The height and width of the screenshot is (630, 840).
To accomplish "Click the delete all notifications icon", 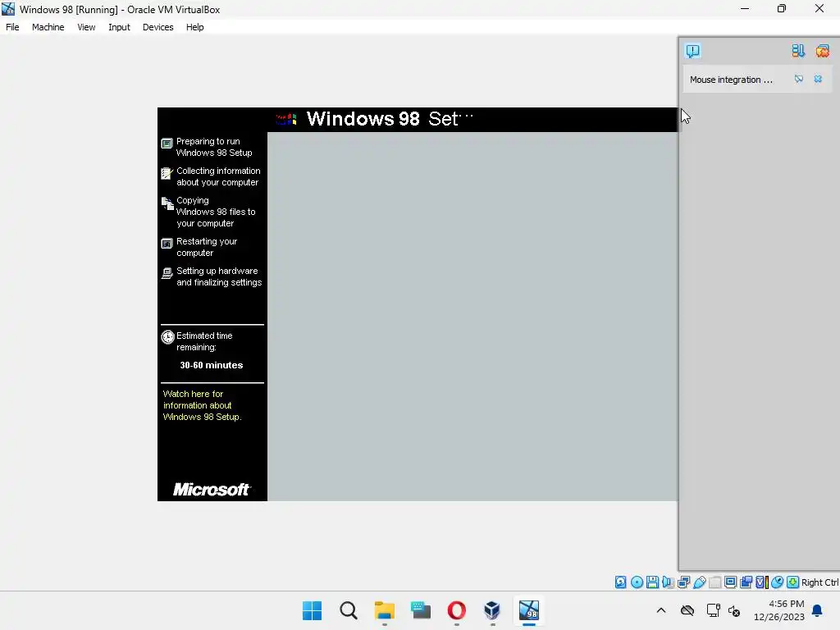I will point(822,51).
